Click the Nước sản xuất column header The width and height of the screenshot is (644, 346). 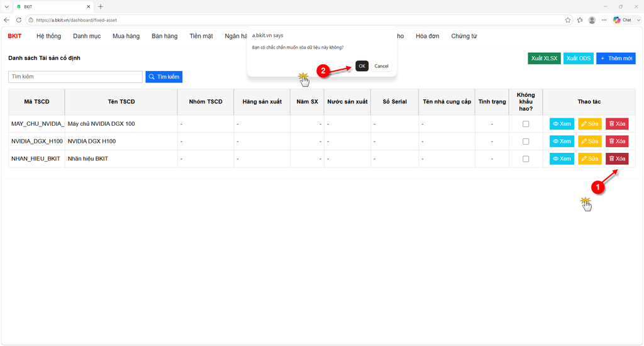347,101
